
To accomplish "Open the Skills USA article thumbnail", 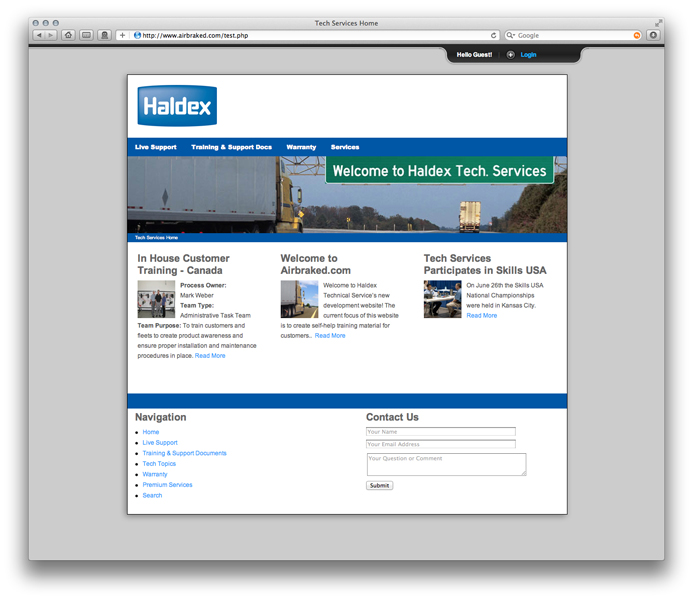I will 442,299.
